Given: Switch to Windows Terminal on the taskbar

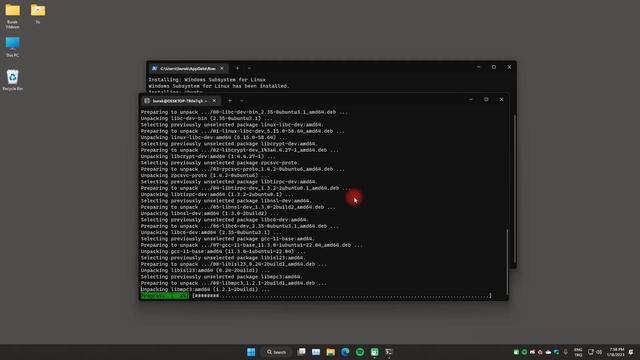Looking at the screenshot, I should click(x=389, y=352).
